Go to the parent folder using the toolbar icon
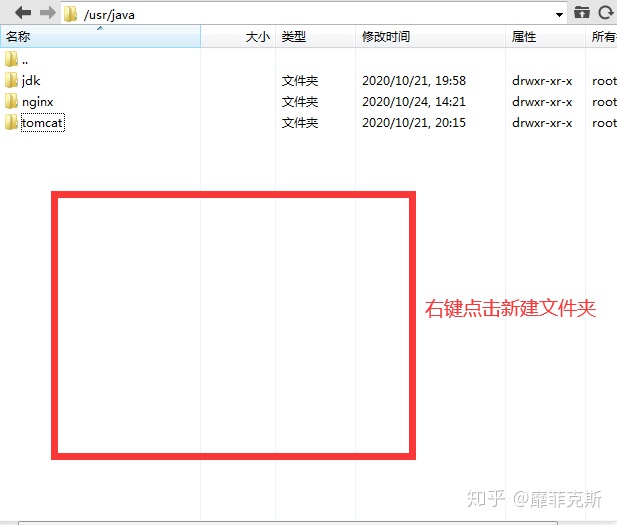Viewport: 617px width, 525px height. coord(582,13)
